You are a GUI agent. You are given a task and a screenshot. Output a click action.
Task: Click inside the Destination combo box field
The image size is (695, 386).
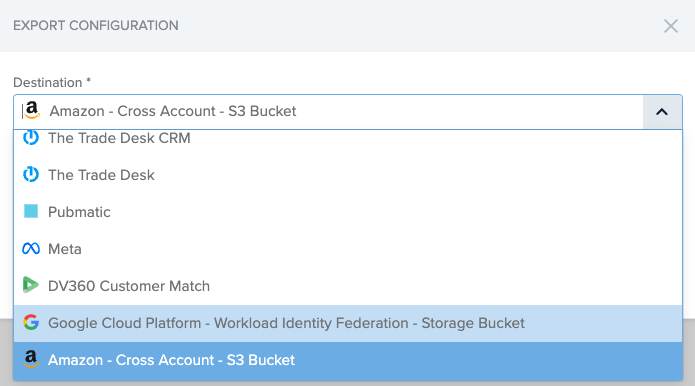(x=328, y=112)
